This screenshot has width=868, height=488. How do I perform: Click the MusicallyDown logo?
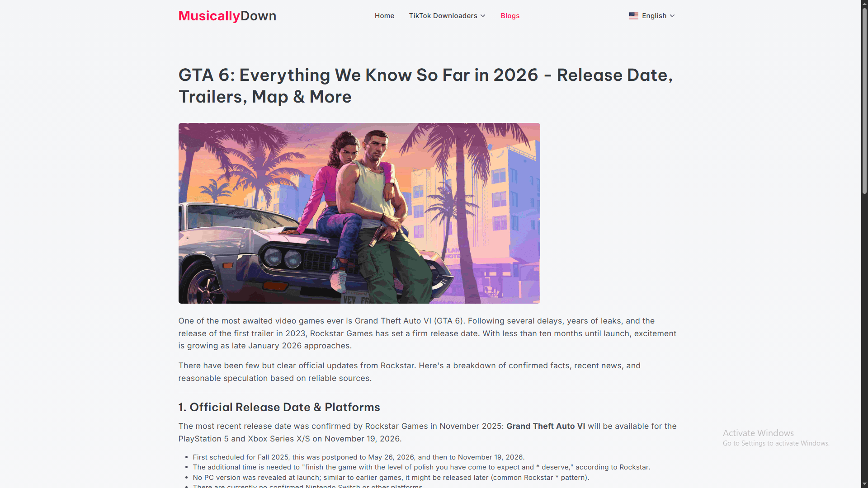coord(227,16)
